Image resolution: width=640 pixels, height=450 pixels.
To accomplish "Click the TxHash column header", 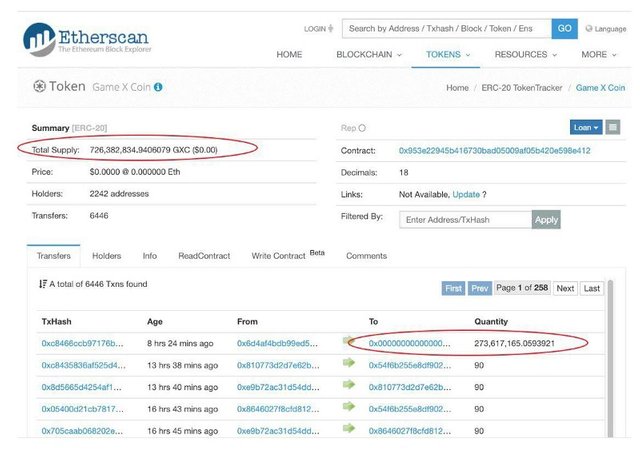I will (56, 321).
